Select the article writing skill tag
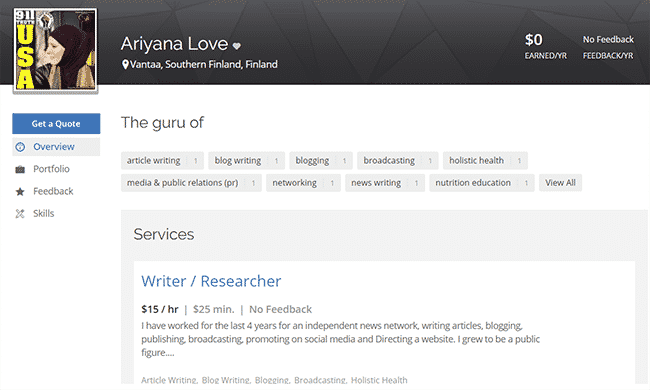This screenshot has height=390, width=650. [162, 160]
